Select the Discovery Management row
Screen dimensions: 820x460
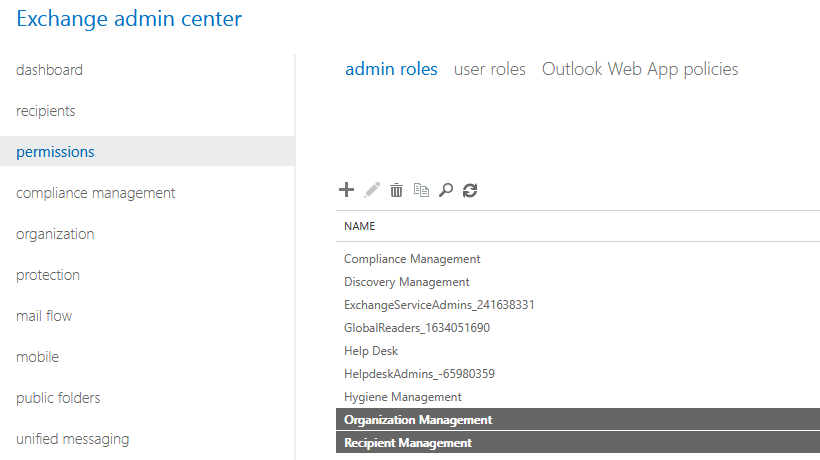[578, 282]
